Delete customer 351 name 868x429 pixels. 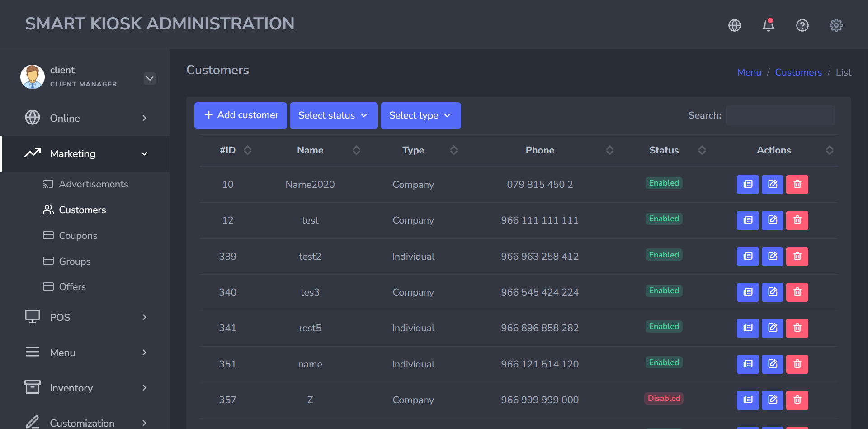click(x=797, y=364)
